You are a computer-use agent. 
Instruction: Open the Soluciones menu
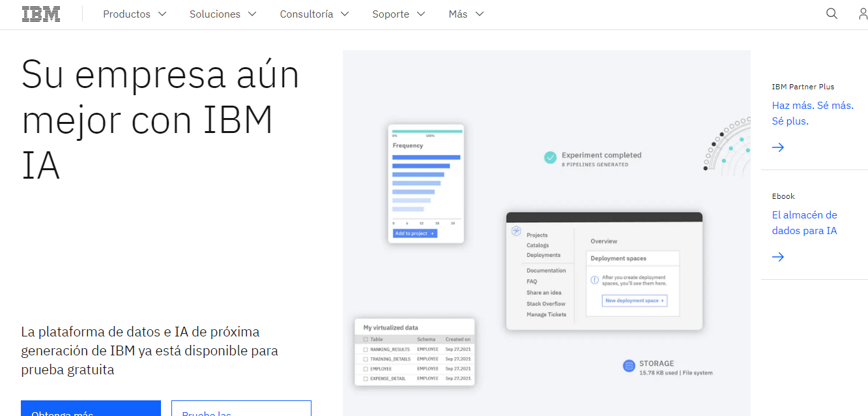pos(223,14)
